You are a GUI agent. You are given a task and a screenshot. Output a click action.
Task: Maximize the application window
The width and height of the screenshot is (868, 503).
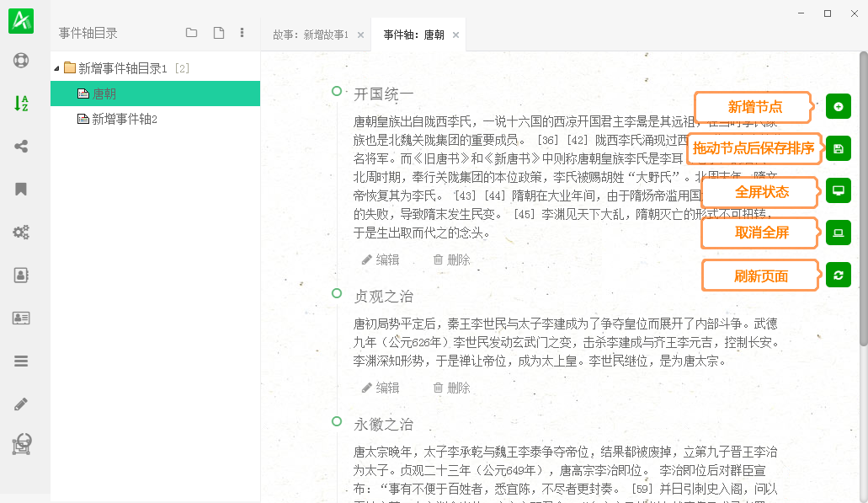pos(828,13)
